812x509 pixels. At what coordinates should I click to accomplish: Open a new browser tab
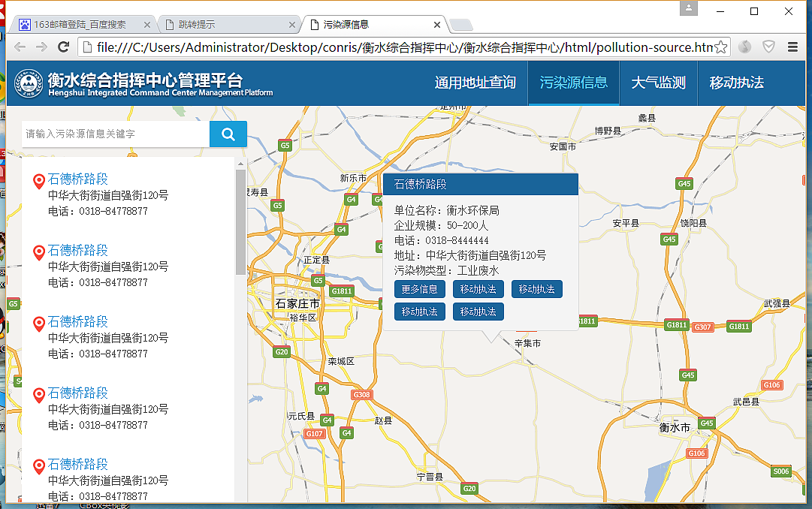461,25
